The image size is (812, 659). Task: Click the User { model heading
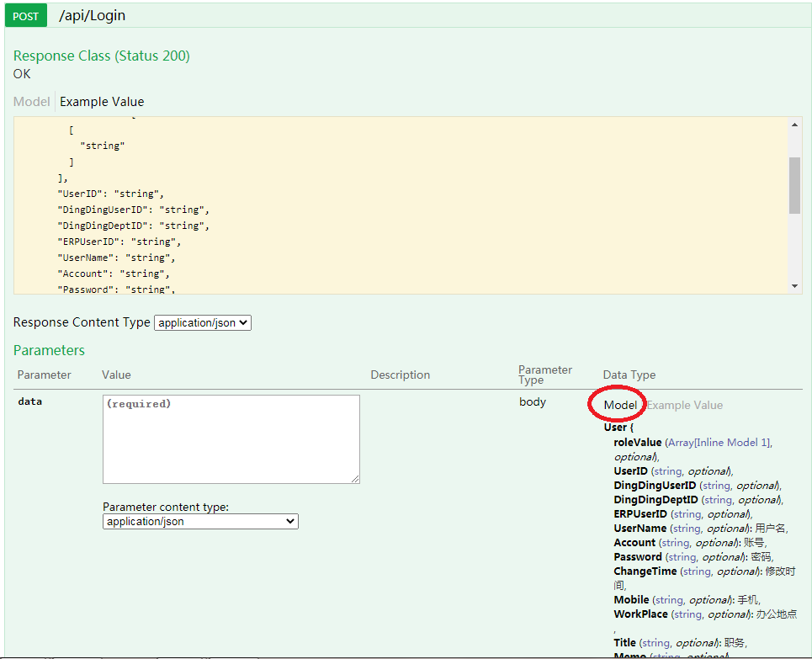(618, 428)
